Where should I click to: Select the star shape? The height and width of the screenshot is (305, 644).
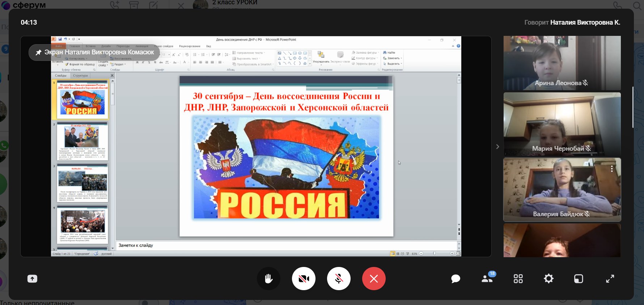coord(305,63)
